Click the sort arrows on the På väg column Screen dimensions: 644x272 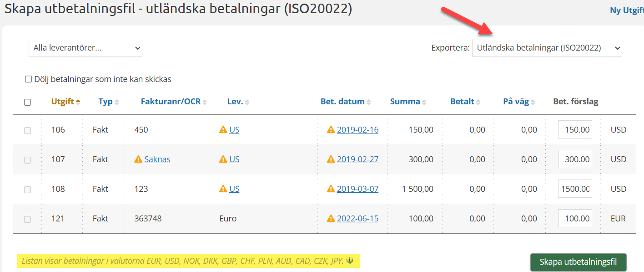click(533, 102)
